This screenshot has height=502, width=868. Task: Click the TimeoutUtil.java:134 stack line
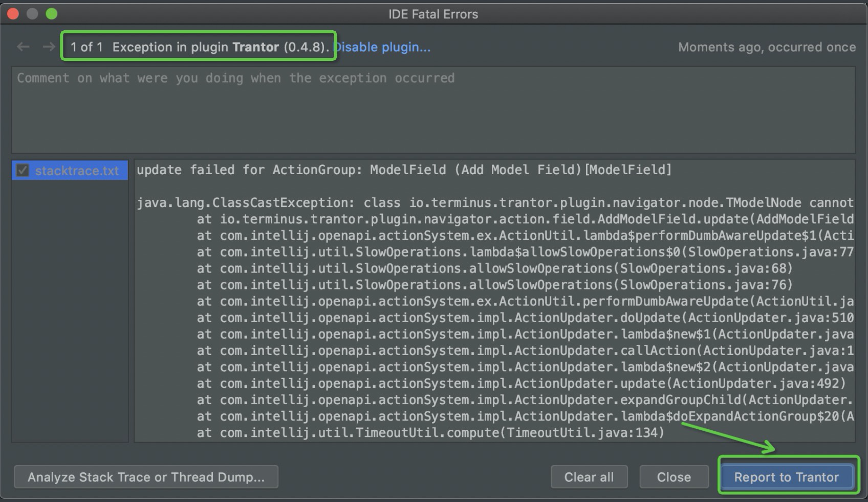coord(430,433)
